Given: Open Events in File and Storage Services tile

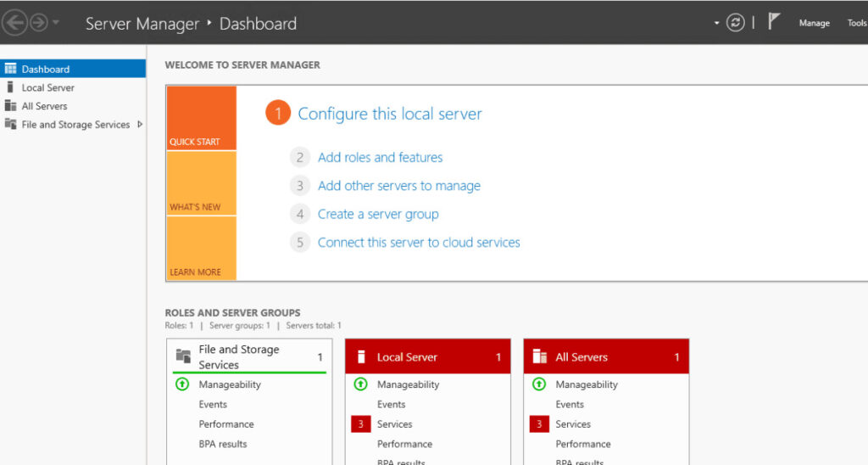Looking at the screenshot, I should pyautogui.click(x=213, y=404).
